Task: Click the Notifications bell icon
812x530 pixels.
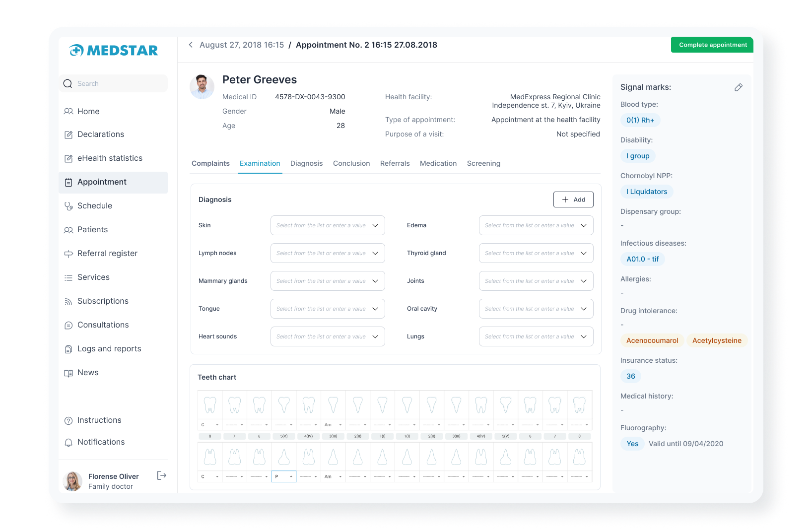Action: pos(68,442)
